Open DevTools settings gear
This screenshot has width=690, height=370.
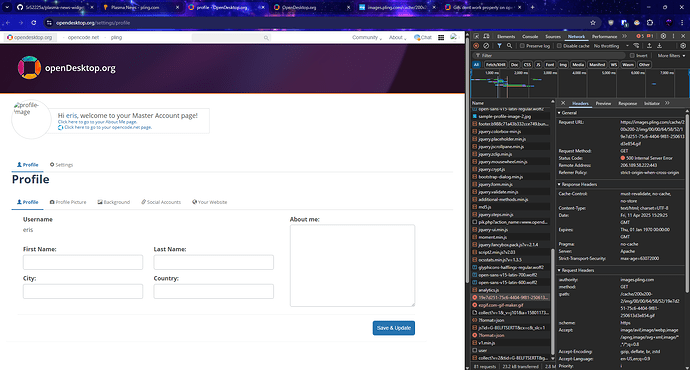[663, 36]
